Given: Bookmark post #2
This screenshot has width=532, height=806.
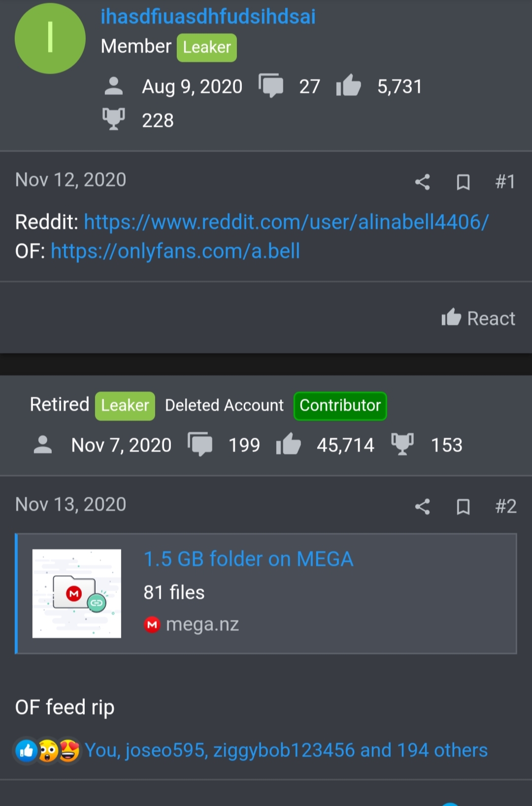Looking at the screenshot, I should coord(463,506).
